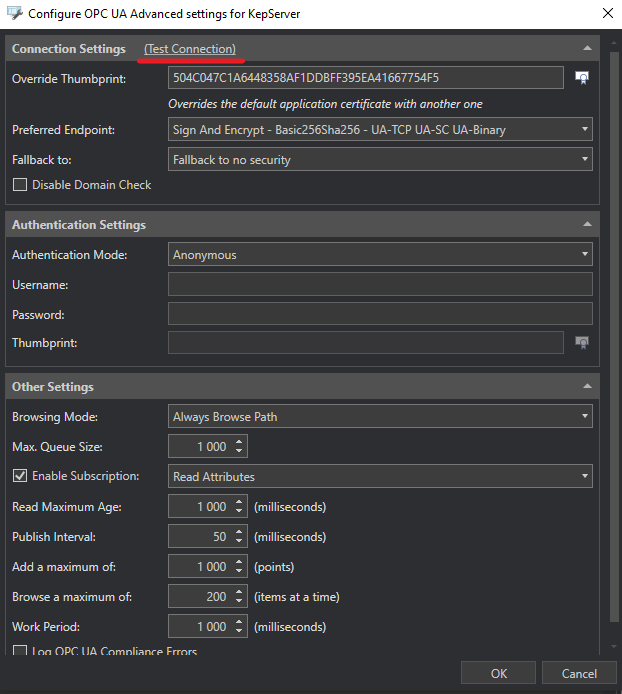Toggle Log OPC UA Compliance Errors checkbox
This screenshot has width=622, height=694.
click(x=20, y=651)
